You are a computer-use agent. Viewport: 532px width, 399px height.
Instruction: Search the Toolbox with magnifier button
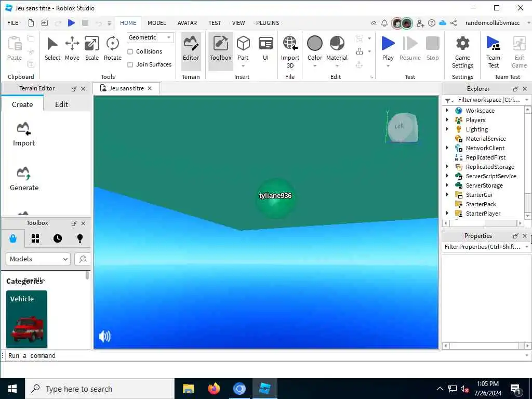[83, 259]
